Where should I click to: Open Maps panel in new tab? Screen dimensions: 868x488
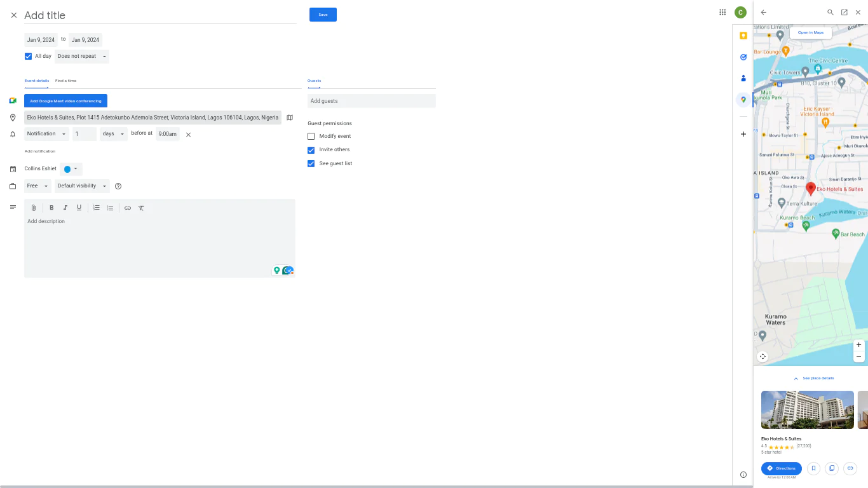click(x=844, y=12)
